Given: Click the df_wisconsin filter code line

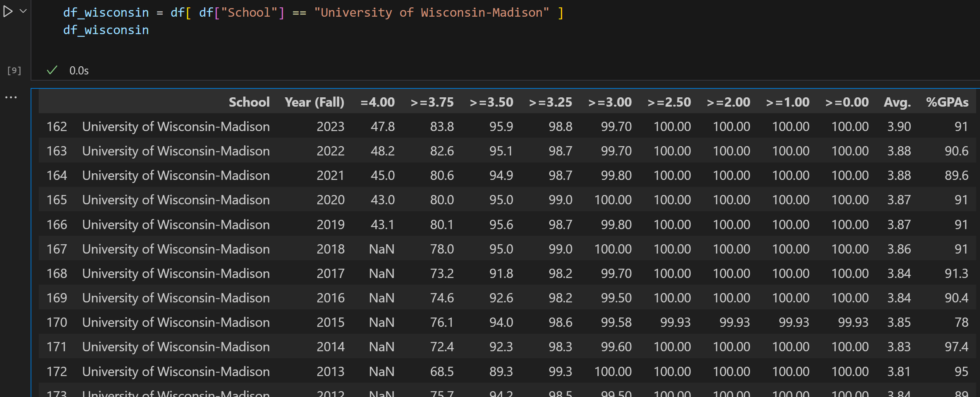Looking at the screenshot, I should [x=313, y=13].
